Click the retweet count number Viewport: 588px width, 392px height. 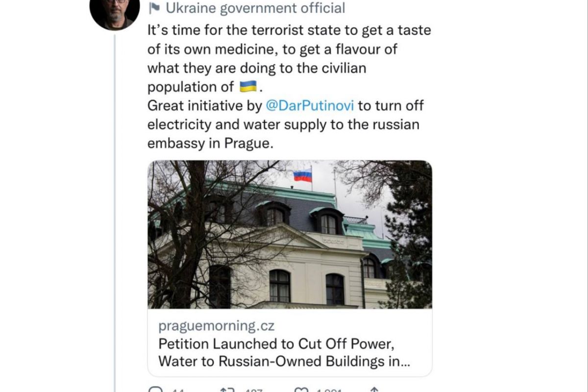(253, 391)
